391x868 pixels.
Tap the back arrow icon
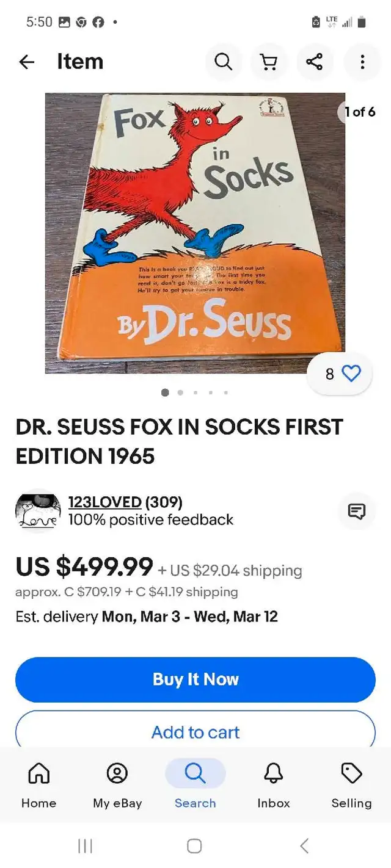click(x=27, y=62)
